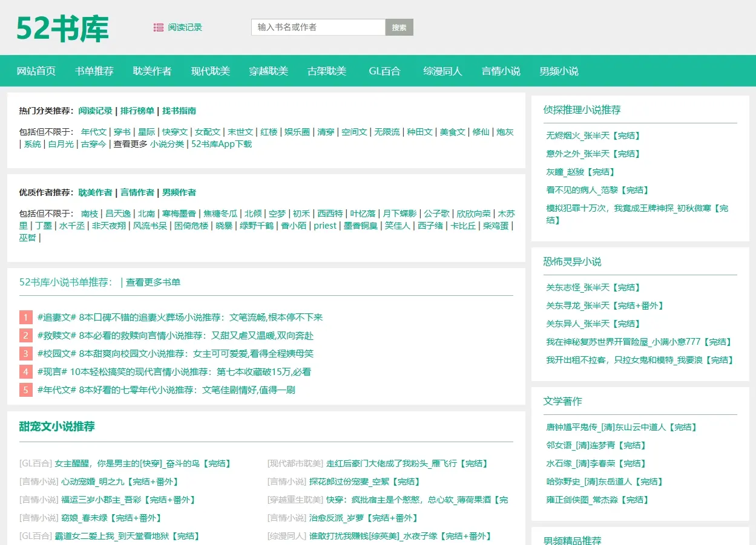The image size is (756, 545).
Task: Click number 3 badge for 校园文 list
Action: [x=26, y=354]
